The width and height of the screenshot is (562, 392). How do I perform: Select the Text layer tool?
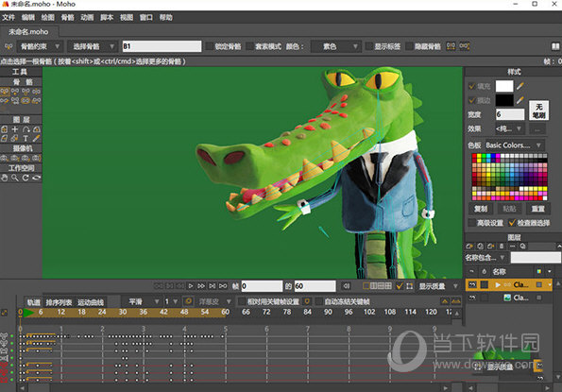click(26, 138)
